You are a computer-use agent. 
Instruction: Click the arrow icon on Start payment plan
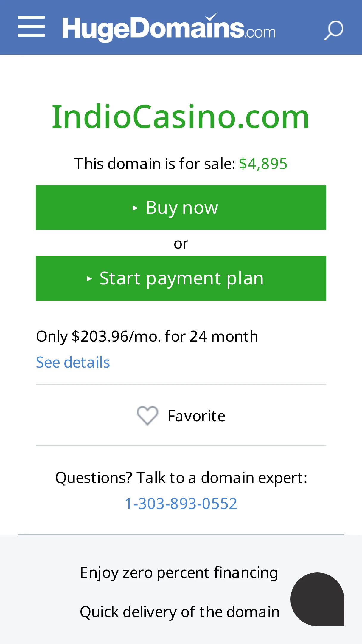(x=89, y=278)
